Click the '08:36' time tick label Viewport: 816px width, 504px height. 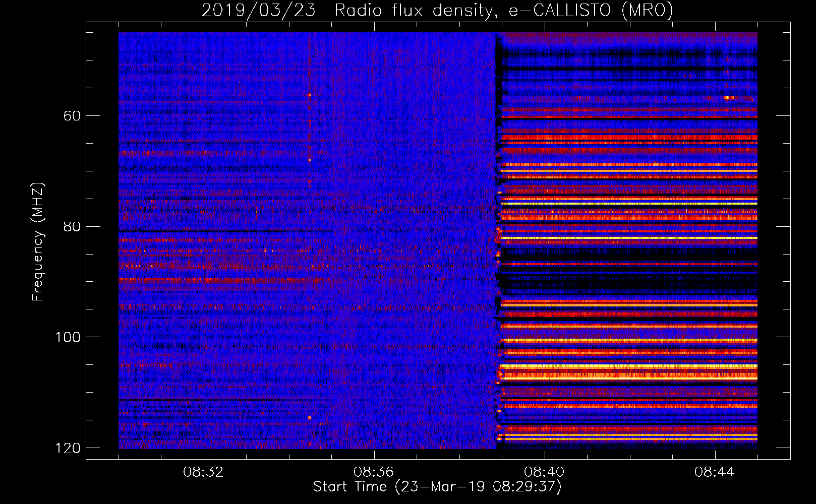(374, 472)
